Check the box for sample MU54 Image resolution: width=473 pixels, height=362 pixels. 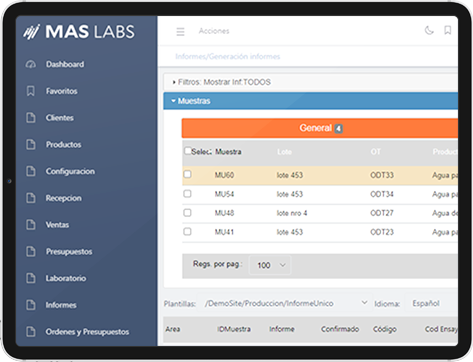pyautogui.click(x=187, y=194)
